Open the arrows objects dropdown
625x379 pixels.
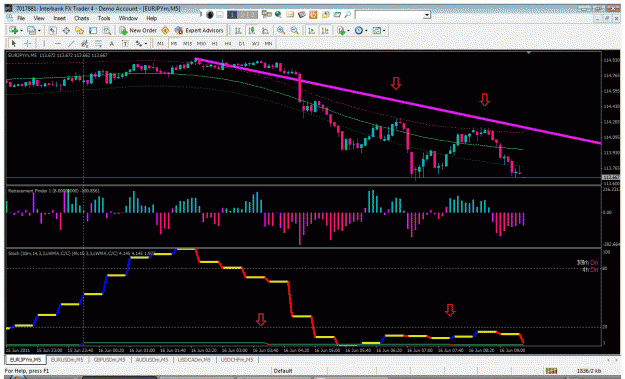[x=141, y=43]
